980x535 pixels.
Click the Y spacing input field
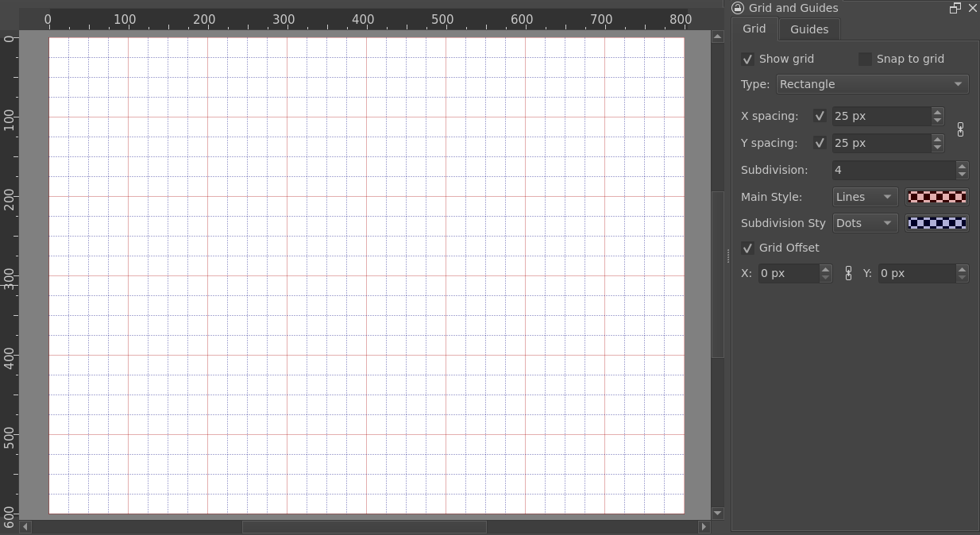880,143
